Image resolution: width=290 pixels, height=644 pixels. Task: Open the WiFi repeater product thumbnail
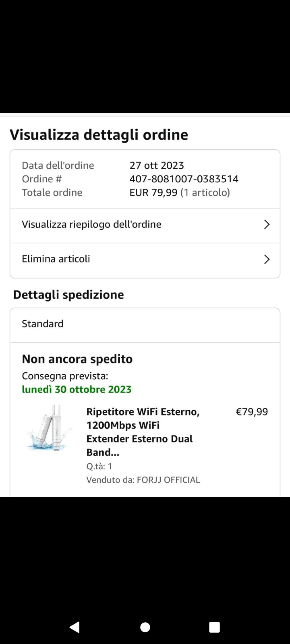(x=49, y=428)
